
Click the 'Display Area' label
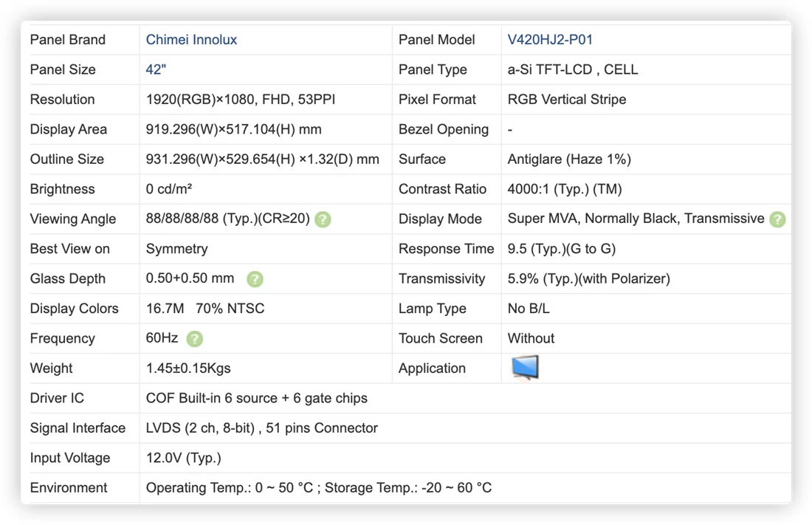click(x=69, y=129)
